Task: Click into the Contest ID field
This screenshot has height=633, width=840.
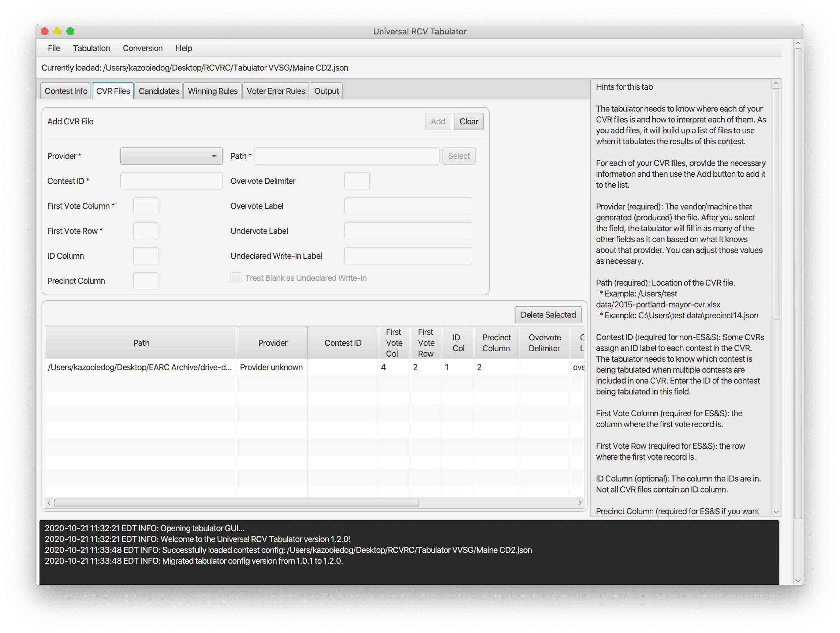Action: 171,181
